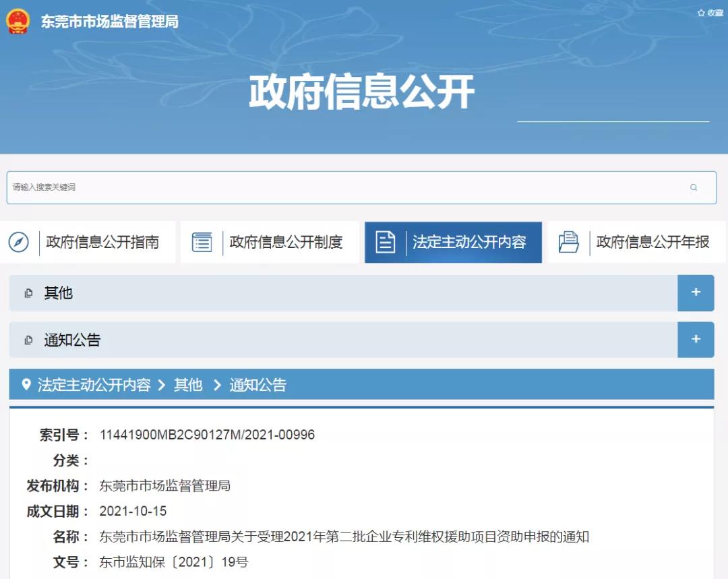Screen dimensions: 728x579
Task: Click the search magnifier icon
Action: pyautogui.click(x=694, y=187)
